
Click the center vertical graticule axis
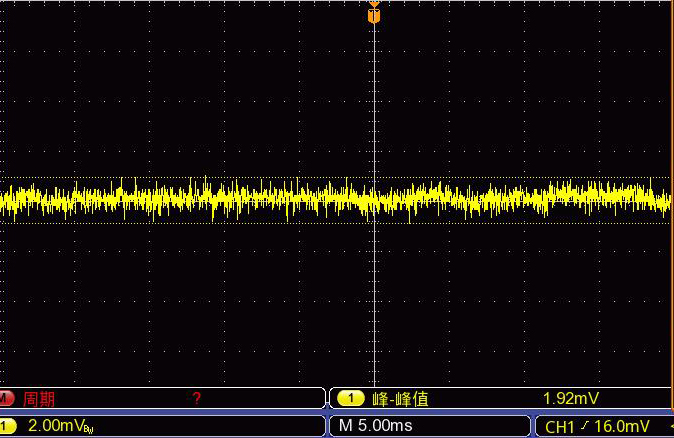pyautogui.click(x=374, y=300)
